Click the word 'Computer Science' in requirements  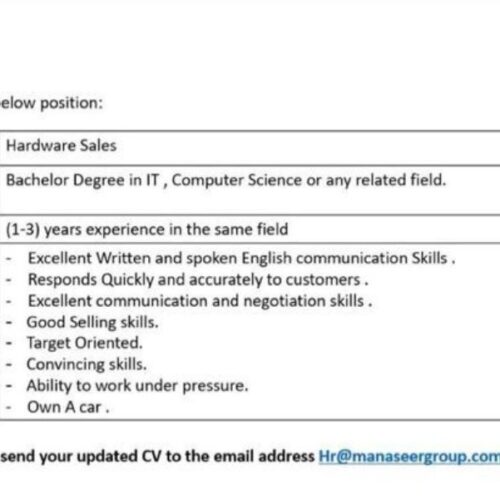(x=237, y=180)
